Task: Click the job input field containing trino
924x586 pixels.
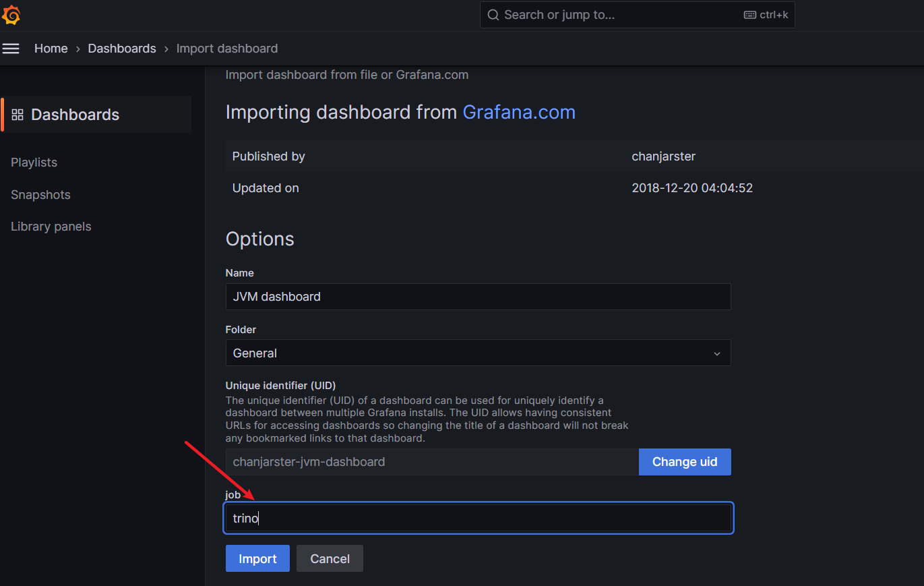Action: [478, 519]
